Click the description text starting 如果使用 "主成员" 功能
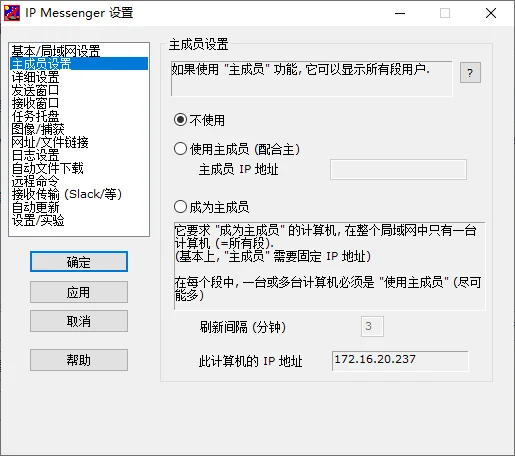This screenshot has height=456, width=515. pyautogui.click(x=311, y=78)
